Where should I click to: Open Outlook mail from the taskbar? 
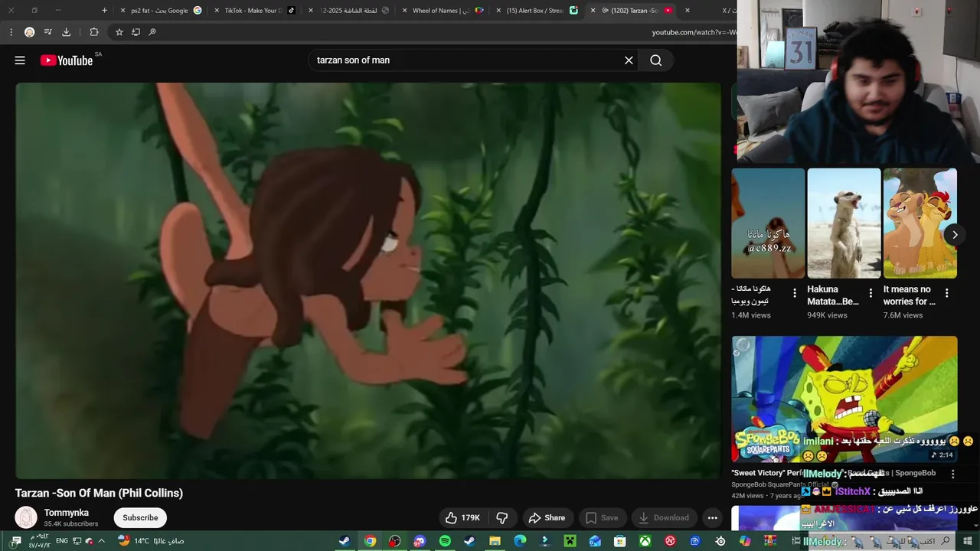tap(595, 541)
